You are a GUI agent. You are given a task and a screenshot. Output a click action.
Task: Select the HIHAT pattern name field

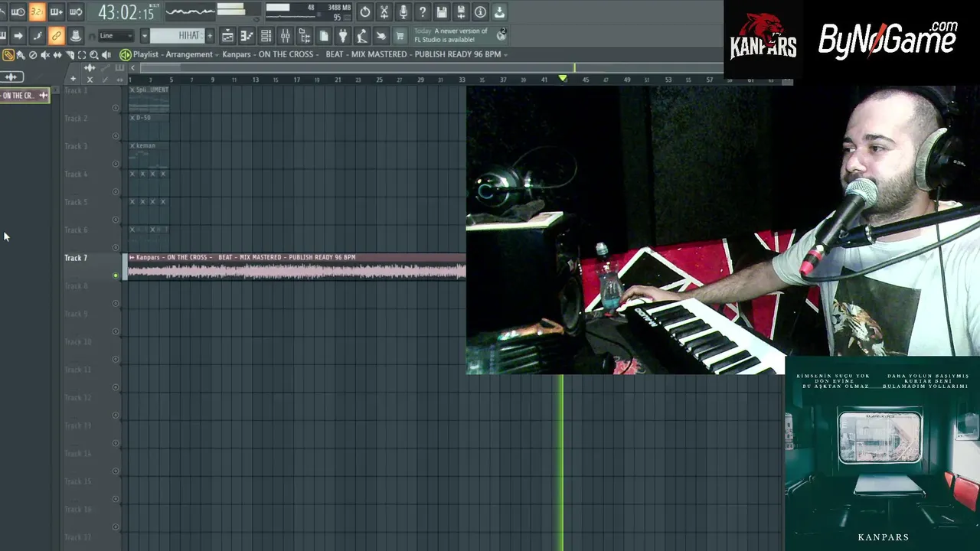pyautogui.click(x=177, y=35)
